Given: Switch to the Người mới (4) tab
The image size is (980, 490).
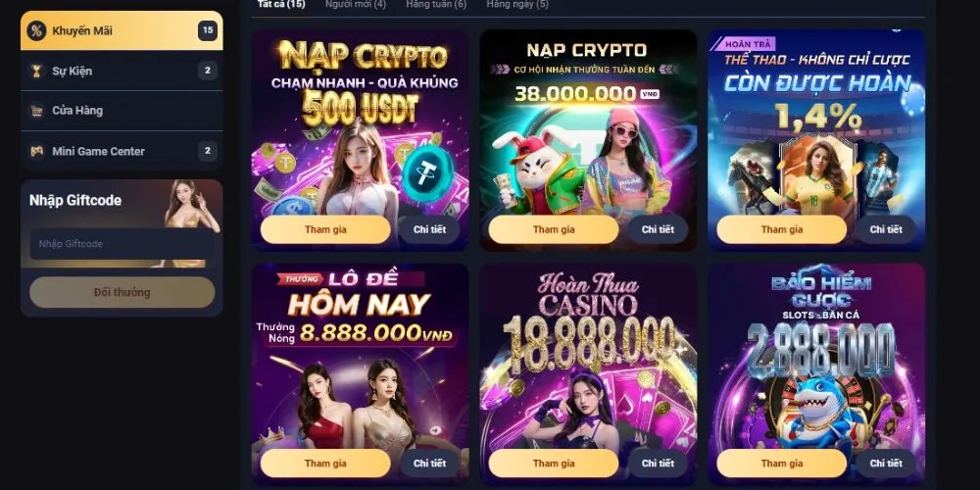Looking at the screenshot, I should tap(356, 4).
